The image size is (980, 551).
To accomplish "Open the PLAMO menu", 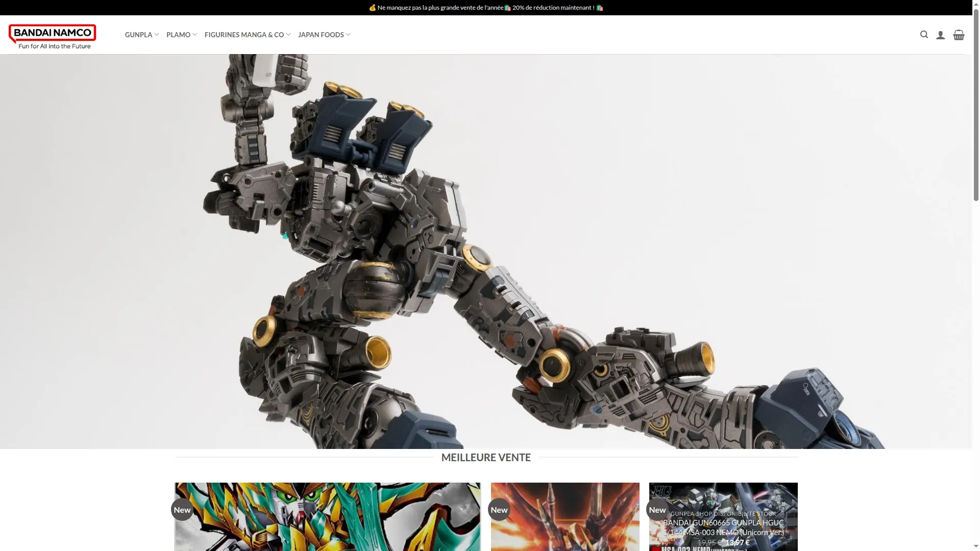I will [x=178, y=35].
